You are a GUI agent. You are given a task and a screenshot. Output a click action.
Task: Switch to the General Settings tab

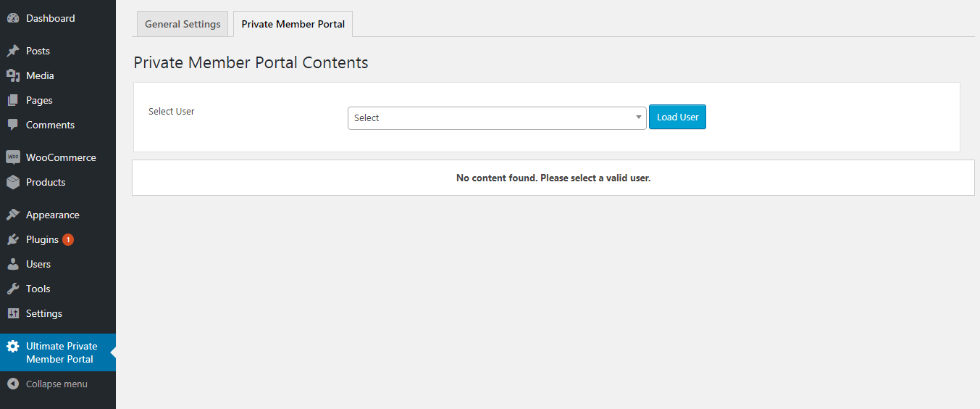point(183,24)
